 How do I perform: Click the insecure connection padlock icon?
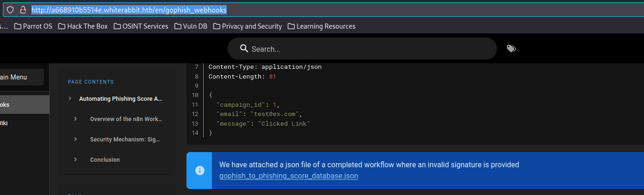click(22, 10)
